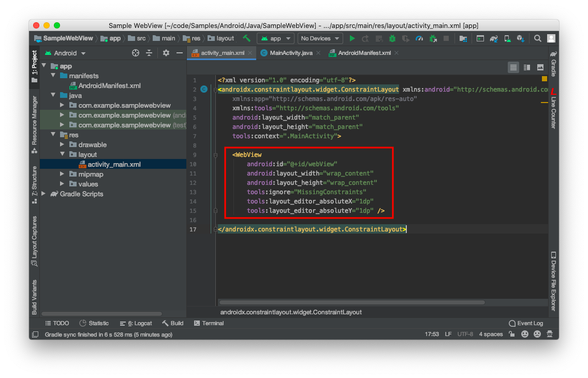Toggle the Resource Manager tool window
Viewport: 588px width, 378px height.
(x=35, y=124)
